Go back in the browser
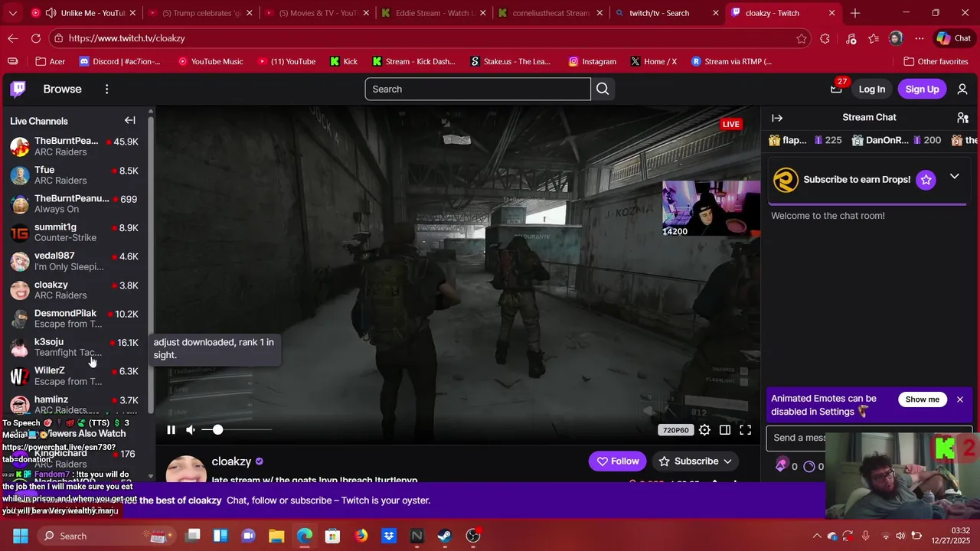980x551 pixels. click(x=13, y=38)
